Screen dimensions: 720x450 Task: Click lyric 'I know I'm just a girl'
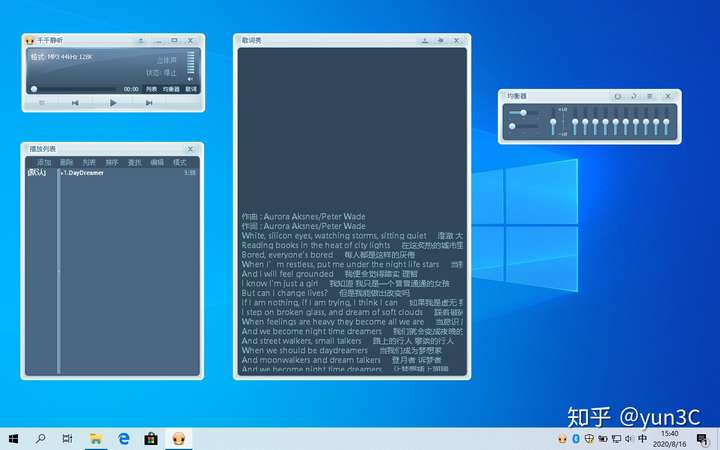coord(280,284)
